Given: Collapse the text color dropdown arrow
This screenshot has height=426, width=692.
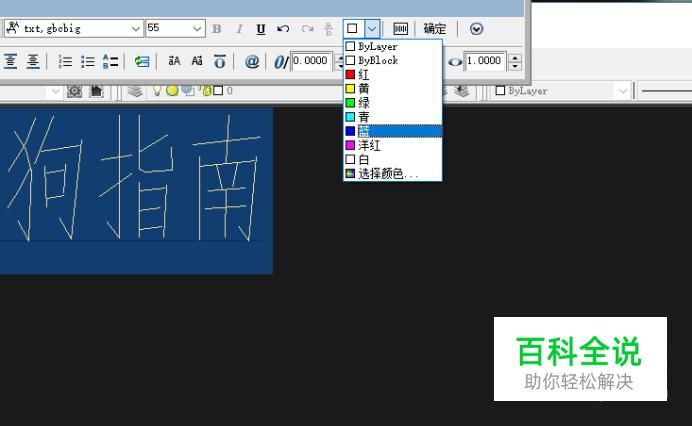Looking at the screenshot, I should 372,29.
